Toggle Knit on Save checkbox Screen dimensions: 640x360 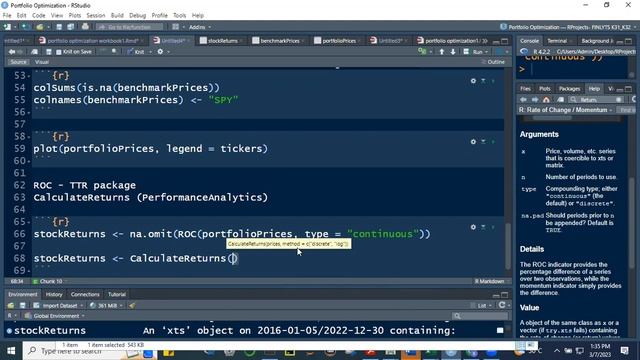58,52
